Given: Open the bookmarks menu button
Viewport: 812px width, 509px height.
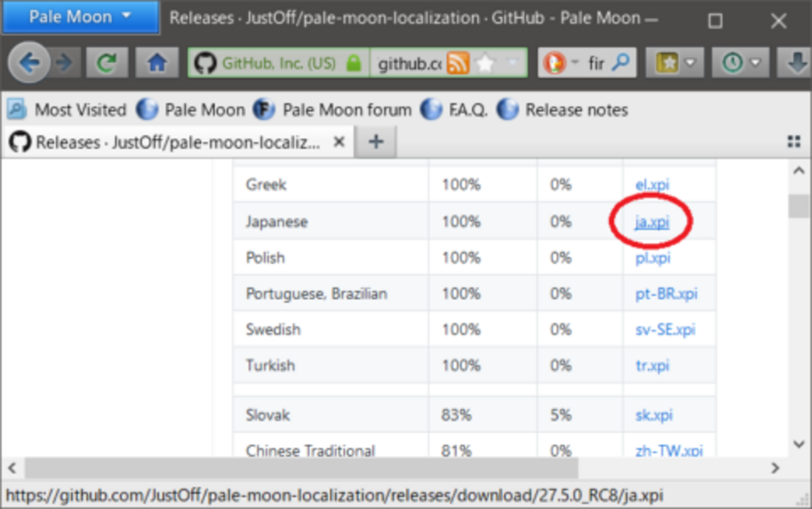Looking at the screenshot, I should (675, 62).
